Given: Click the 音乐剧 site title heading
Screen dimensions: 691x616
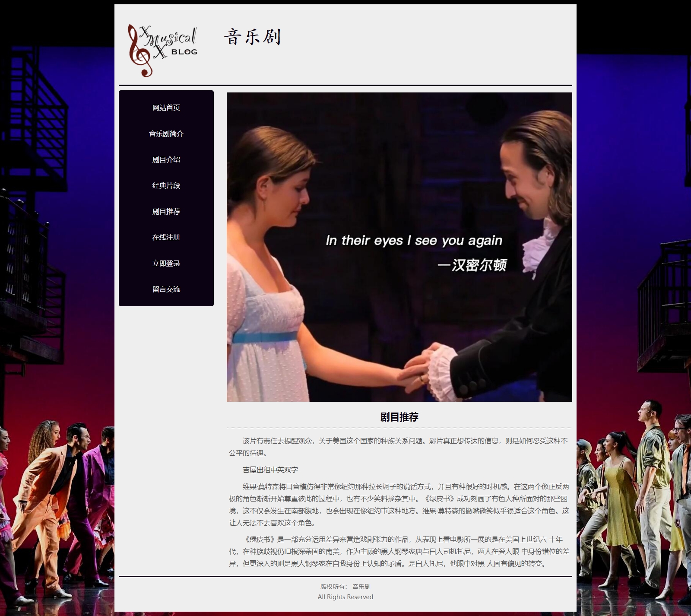Looking at the screenshot, I should point(253,37).
